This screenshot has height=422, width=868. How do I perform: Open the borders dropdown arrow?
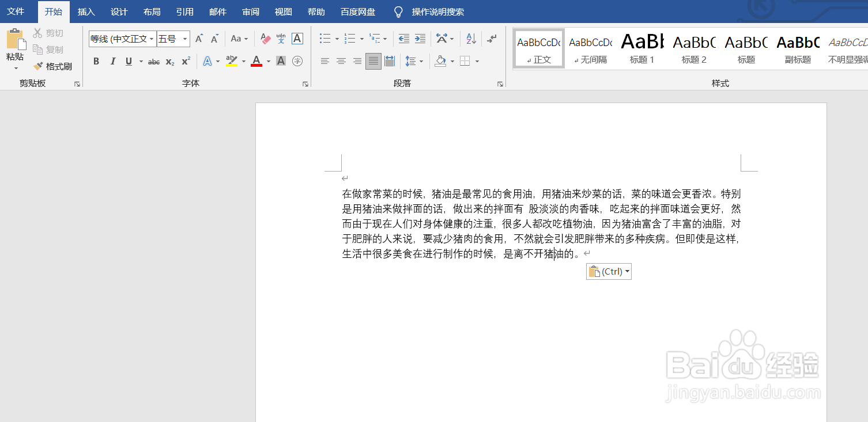tap(477, 61)
